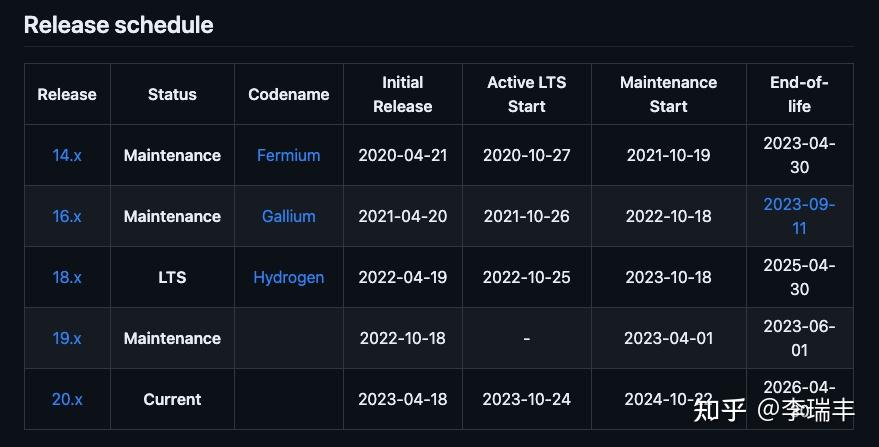This screenshot has height=447, width=879.
Task: Click the Fermium codename link
Action: coord(288,155)
